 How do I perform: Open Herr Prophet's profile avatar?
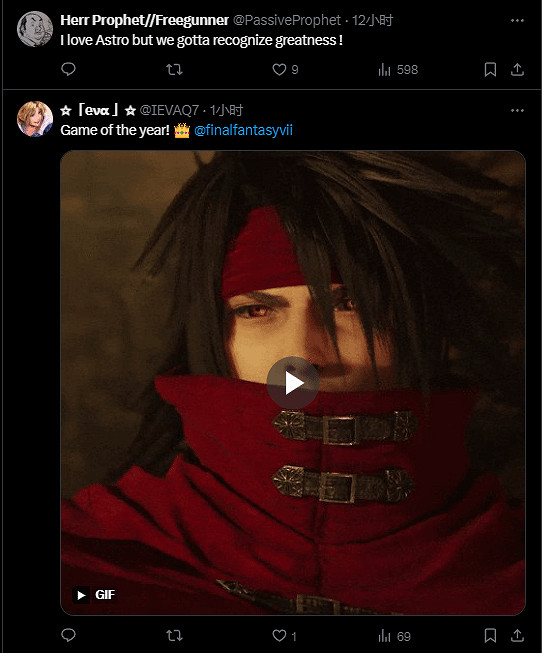tap(35, 29)
